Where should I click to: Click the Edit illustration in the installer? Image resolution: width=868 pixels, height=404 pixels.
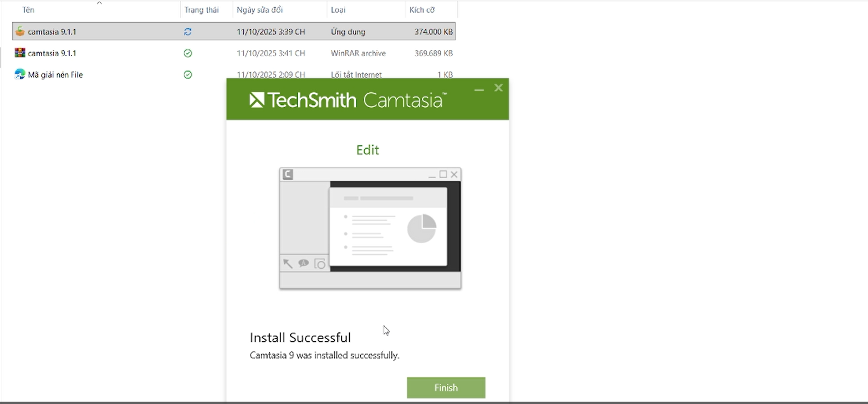(370, 228)
